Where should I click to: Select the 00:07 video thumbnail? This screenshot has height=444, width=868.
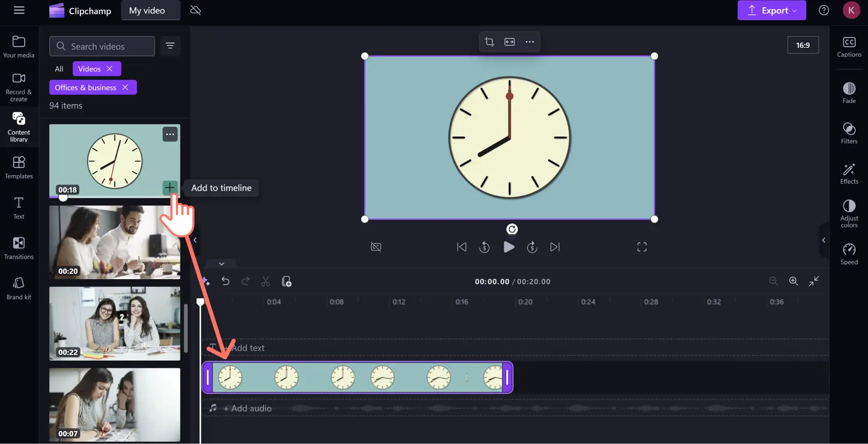[x=115, y=405]
